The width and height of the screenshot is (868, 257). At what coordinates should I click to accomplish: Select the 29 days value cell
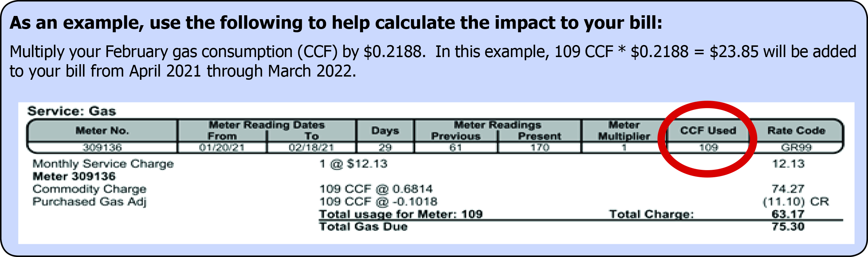coord(385,147)
